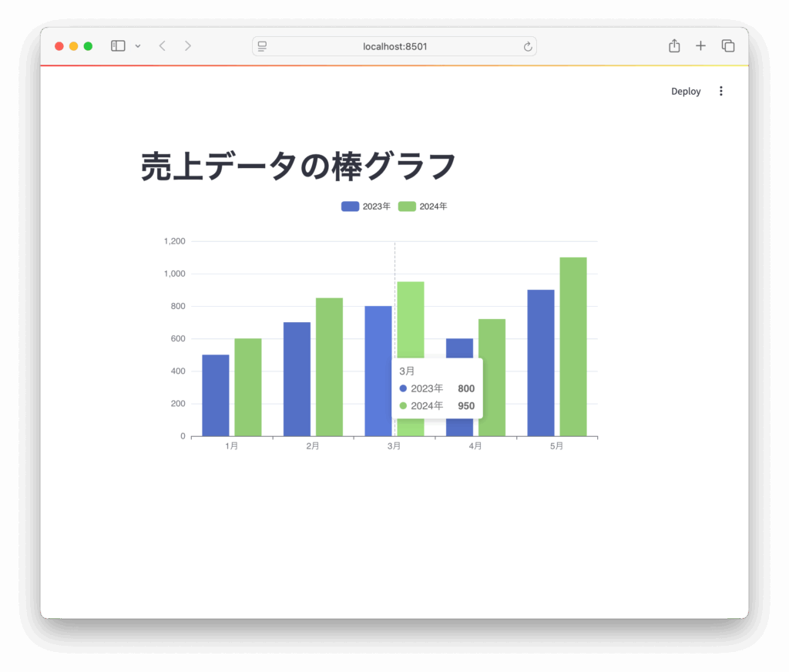The width and height of the screenshot is (789, 672).
Task: Click the Streamlit page reload icon beside URL
Action: click(261, 46)
